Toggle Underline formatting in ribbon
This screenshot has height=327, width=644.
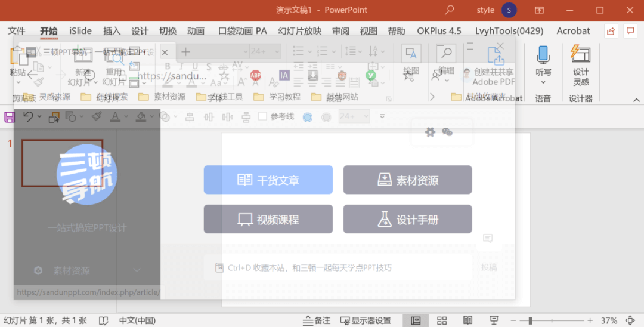click(x=195, y=66)
